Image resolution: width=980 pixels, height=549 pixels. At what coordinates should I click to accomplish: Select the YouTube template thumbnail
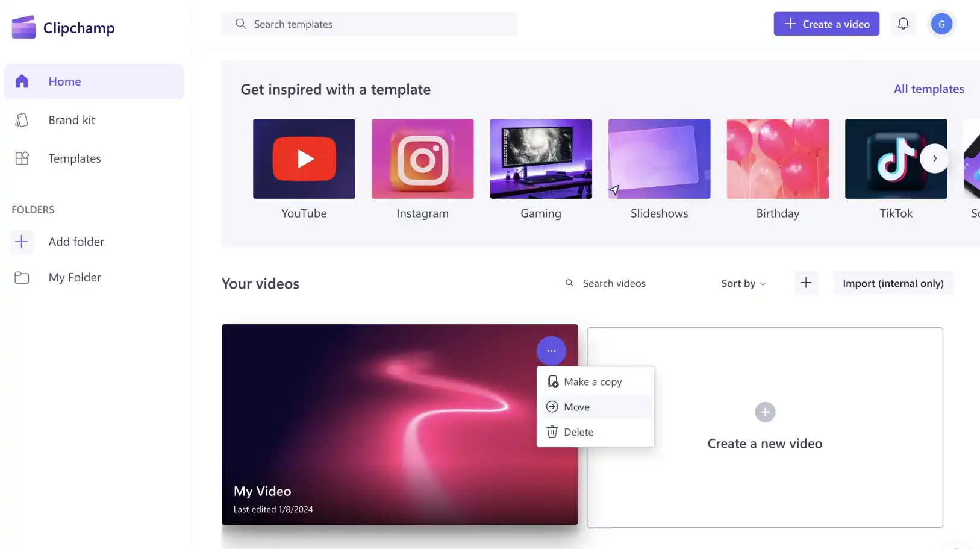coord(304,158)
